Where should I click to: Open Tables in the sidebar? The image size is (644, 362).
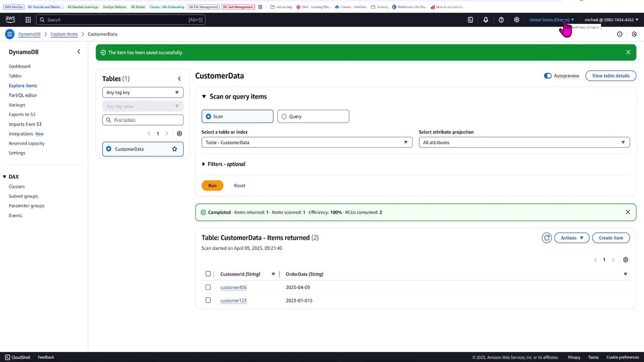coord(15,76)
